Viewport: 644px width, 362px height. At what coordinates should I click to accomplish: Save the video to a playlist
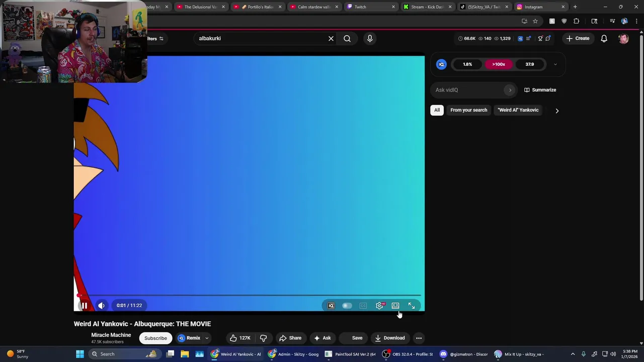coord(353,338)
